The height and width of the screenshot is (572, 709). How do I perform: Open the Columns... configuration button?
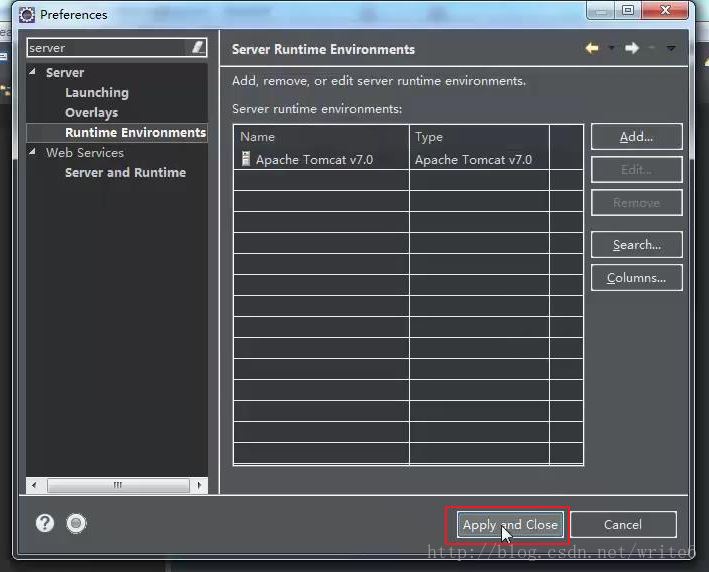(x=636, y=278)
